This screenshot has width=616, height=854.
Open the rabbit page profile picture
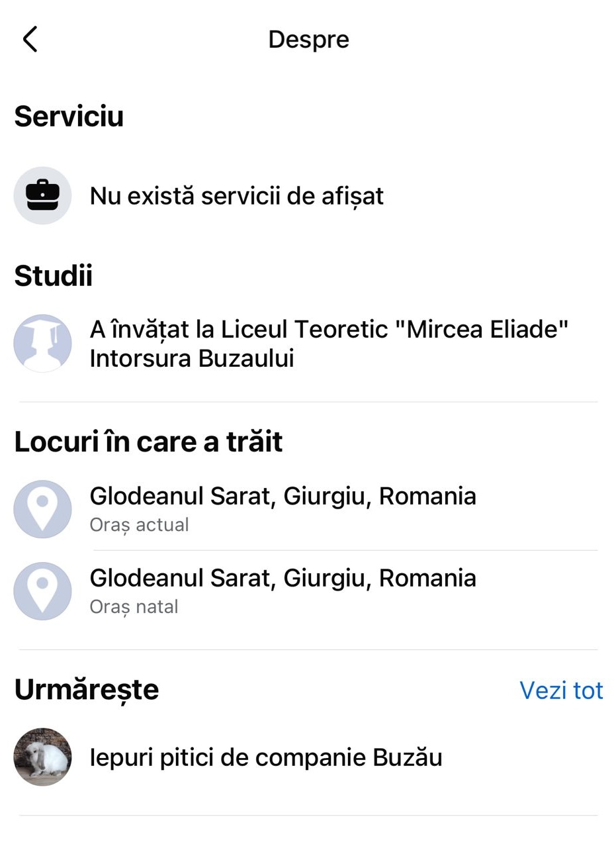(42, 757)
